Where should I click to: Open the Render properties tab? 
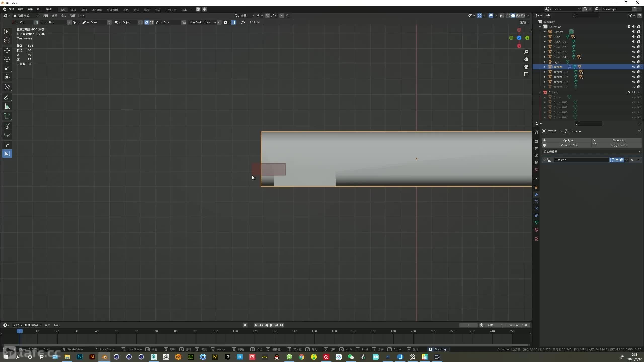point(536,141)
